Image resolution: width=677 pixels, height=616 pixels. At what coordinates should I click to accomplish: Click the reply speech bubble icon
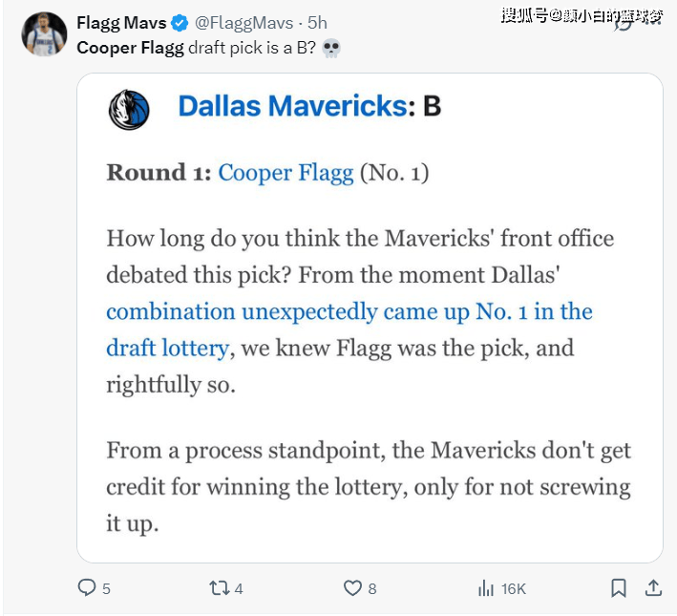coord(87,587)
